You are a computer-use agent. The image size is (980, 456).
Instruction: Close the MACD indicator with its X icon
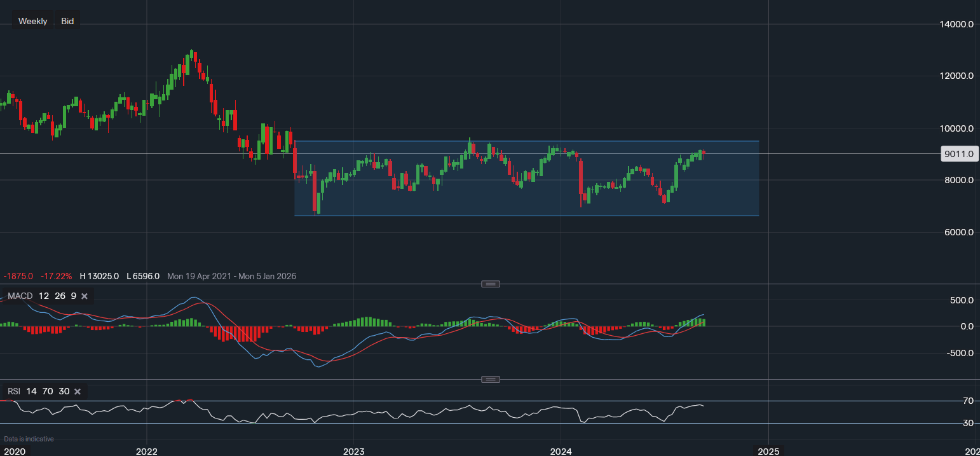83,295
